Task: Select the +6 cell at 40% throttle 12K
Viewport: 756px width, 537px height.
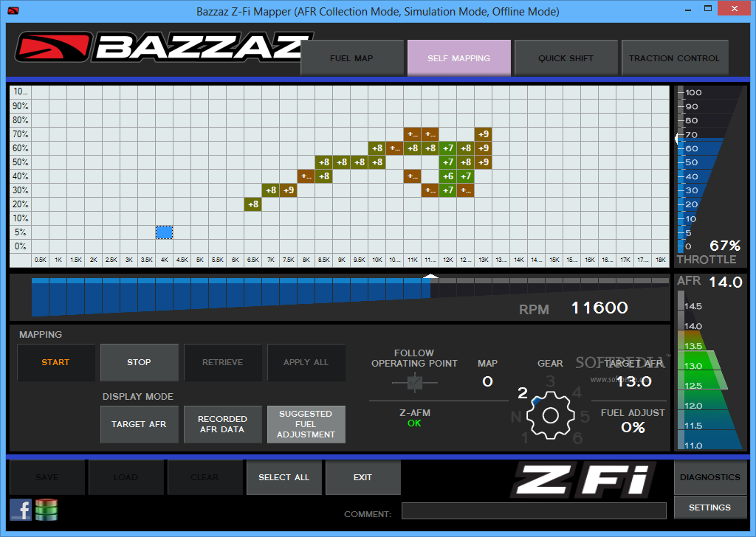Action: [x=448, y=176]
